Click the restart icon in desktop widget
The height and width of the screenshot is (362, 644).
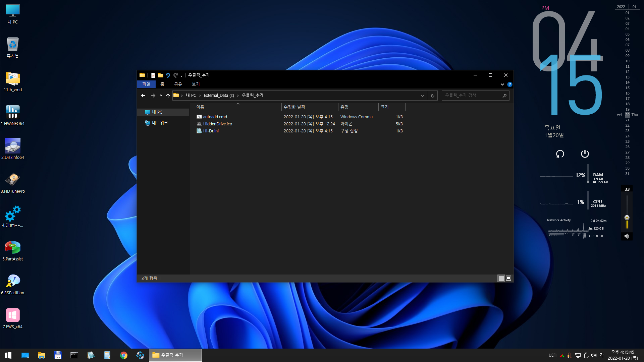coord(560,154)
